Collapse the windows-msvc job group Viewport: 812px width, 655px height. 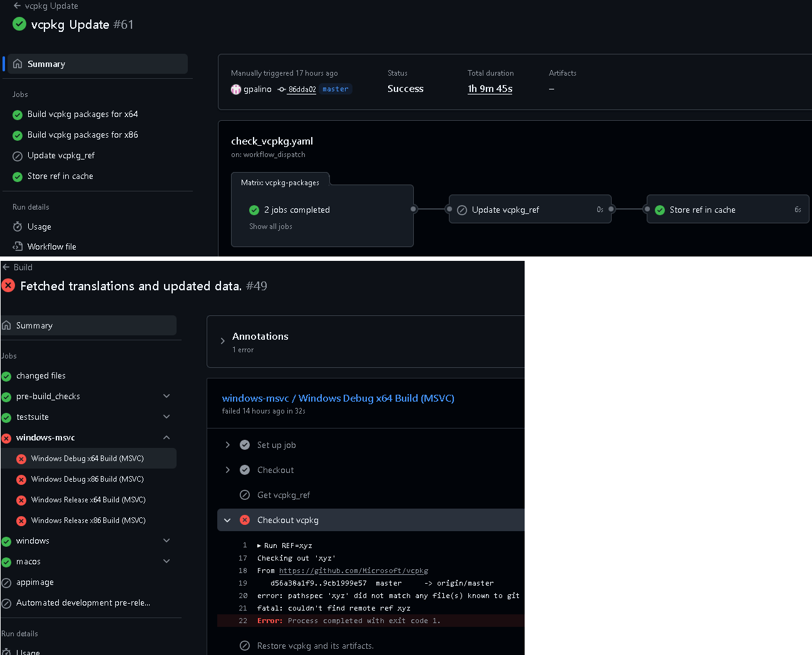pos(167,437)
